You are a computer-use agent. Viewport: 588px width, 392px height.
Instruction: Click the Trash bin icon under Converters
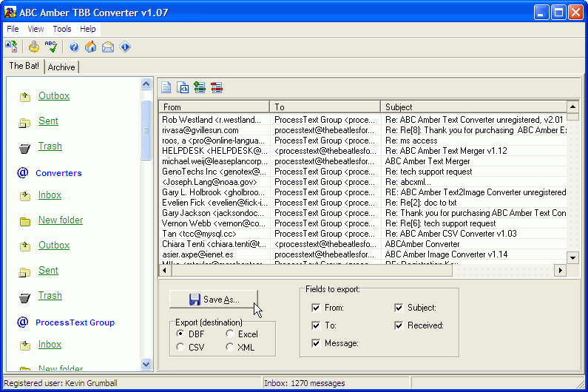coord(24,298)
